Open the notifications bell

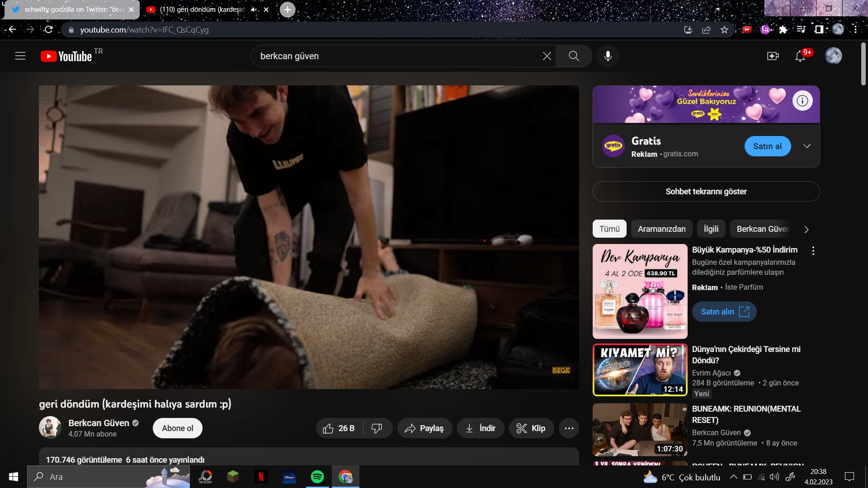tap(800, 56)
